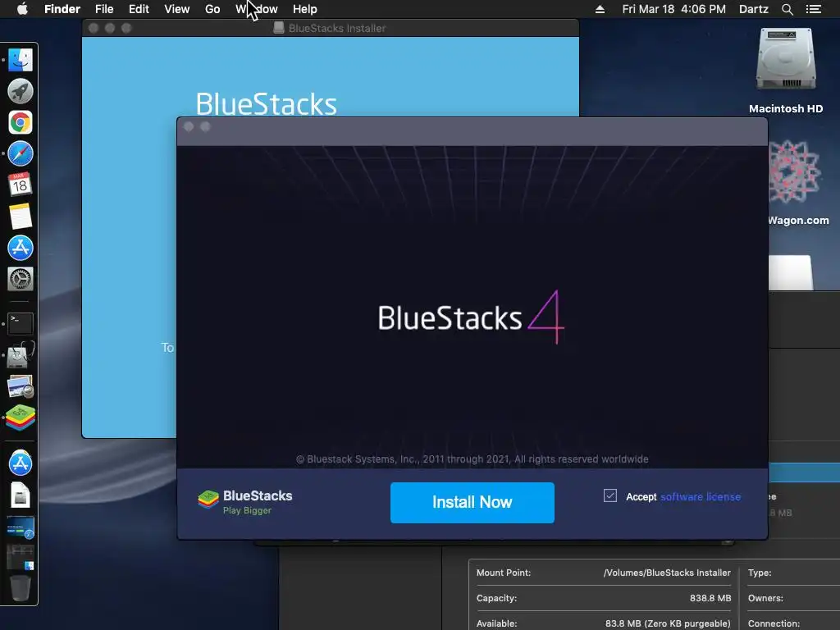Click the BlueStacks Installer window title
The image size is (840, 630).
[337, 28]
